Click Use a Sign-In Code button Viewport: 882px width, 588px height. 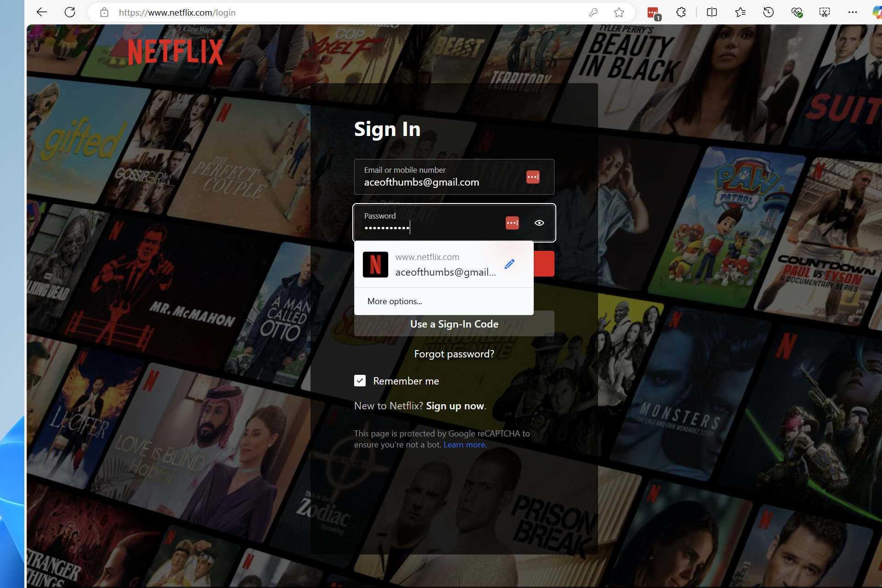pos(453,324)
